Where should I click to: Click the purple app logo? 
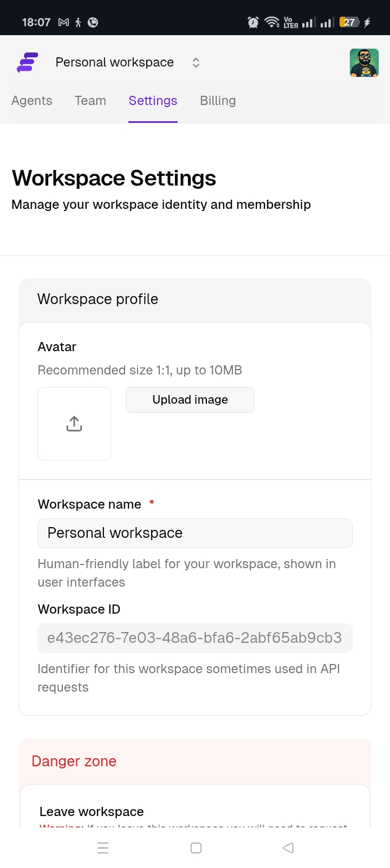[27, 62]
